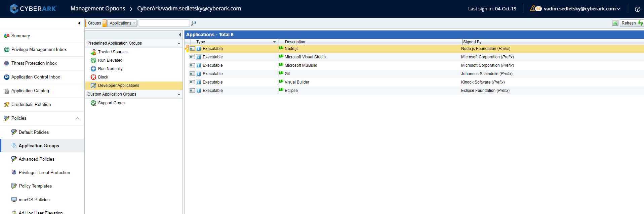Click the macOS Policies monitor icon
This screenshot has height=214, width=644.
pos(14,200)
